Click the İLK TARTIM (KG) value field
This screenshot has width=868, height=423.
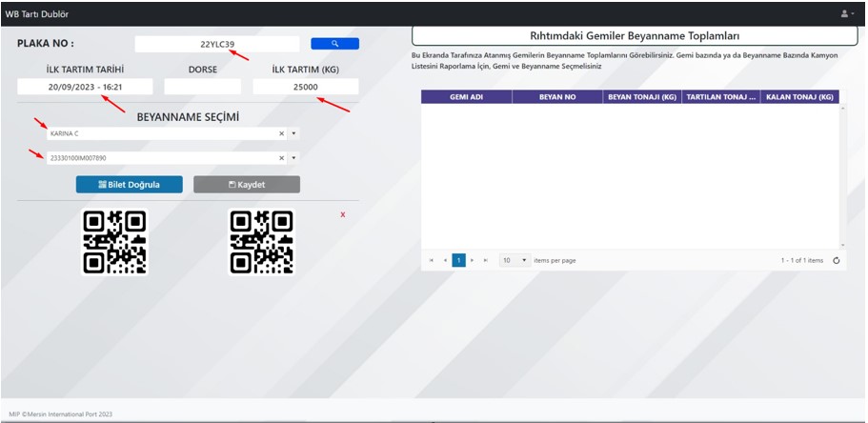pos(306,87)
